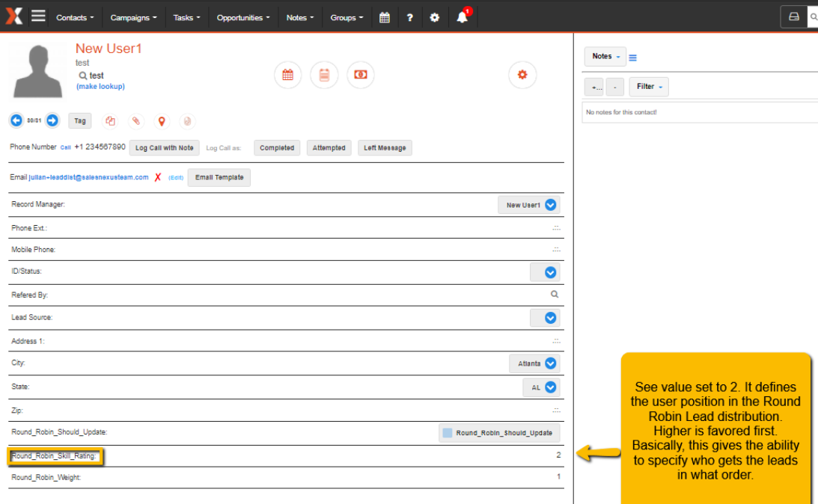The image size is (818, 504).
Task: Click the red X next to email
Action: click(158, 177)
